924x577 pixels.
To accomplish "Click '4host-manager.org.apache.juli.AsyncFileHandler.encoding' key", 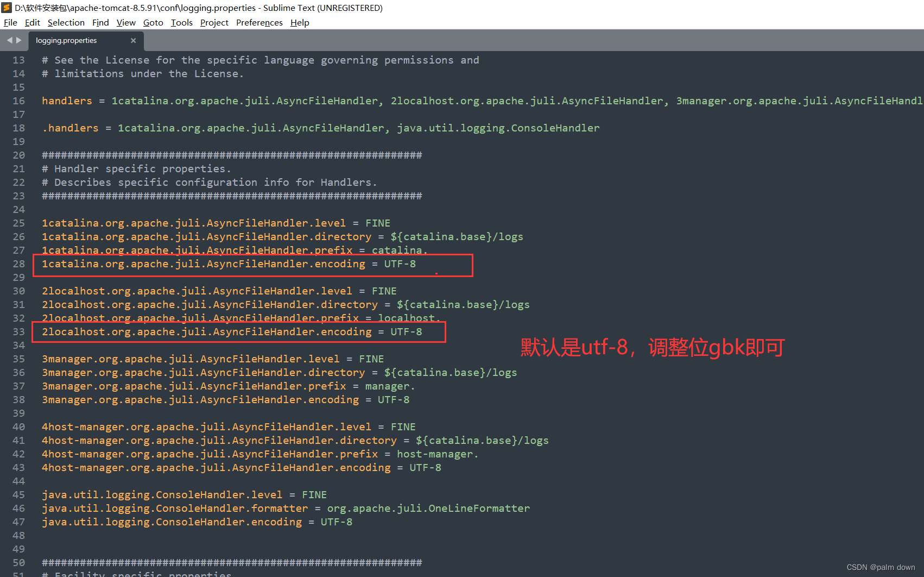I will (216, 467).
